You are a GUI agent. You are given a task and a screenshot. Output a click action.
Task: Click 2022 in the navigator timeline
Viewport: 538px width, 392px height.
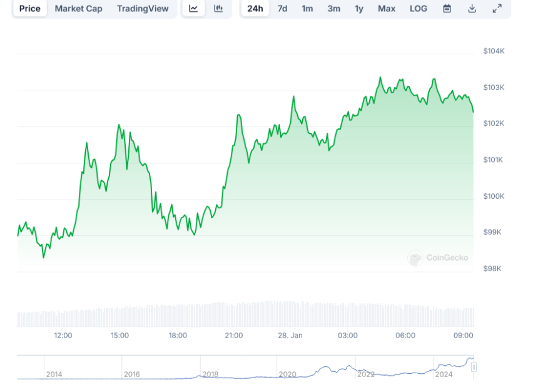coord(365,374)
